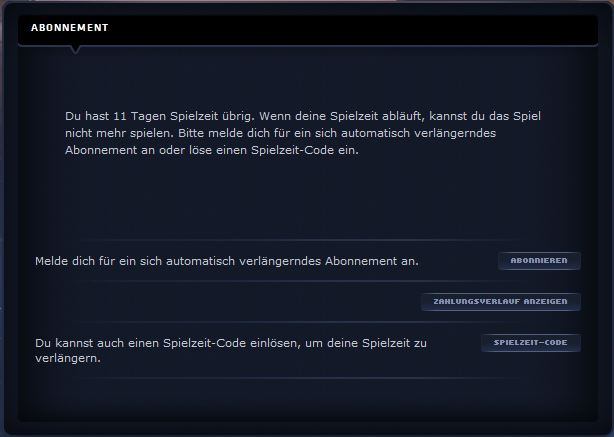The width and height of the screenshot is (614, 437).
Task: Click the bottom divider under the Spielzeit-Code row
Action: [x=299, y=378]
